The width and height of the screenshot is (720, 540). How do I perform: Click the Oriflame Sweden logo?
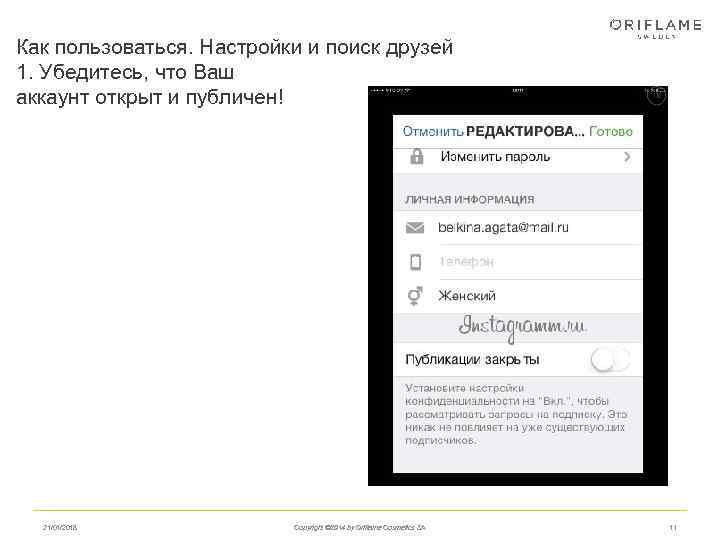coord(656,28)
